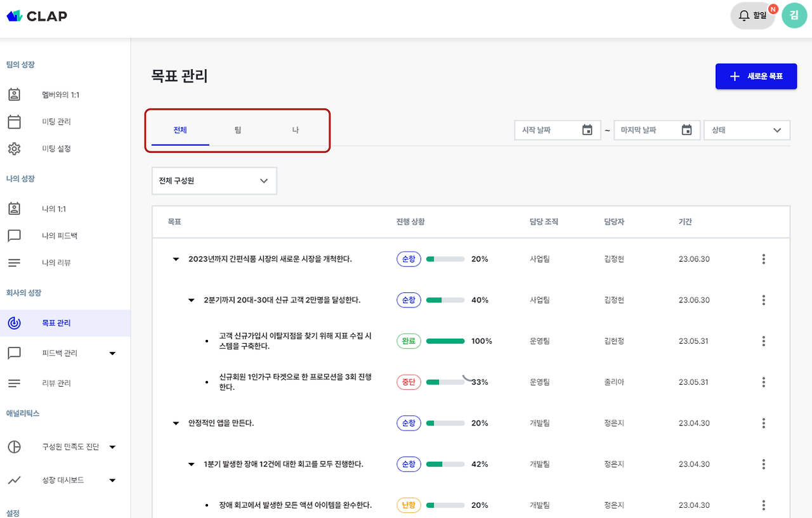Expand the 성장 대시보드 submenu arrow
The width and height of the screenshot is (812, 518).
[112, 480]
